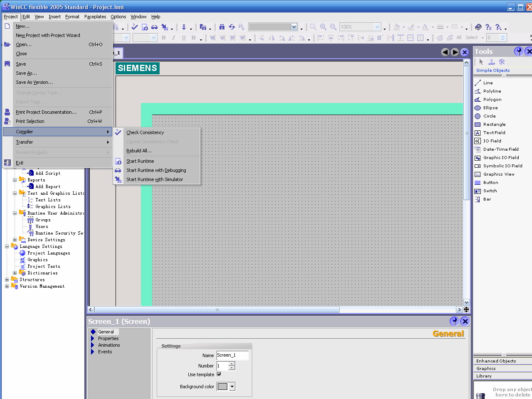
Task: Choose Rebuild All... in Compiler submenu
Action: pyautogui.click(x=157, y=151)
